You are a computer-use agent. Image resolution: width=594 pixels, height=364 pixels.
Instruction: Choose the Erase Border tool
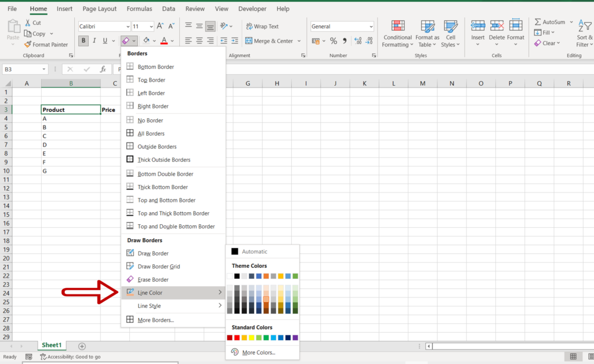click(153, 280)
